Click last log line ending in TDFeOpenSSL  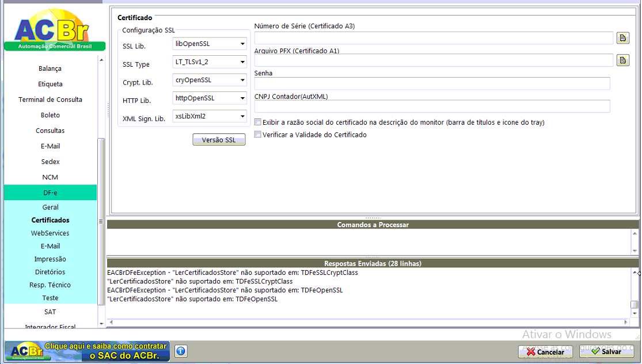(192, 299)
